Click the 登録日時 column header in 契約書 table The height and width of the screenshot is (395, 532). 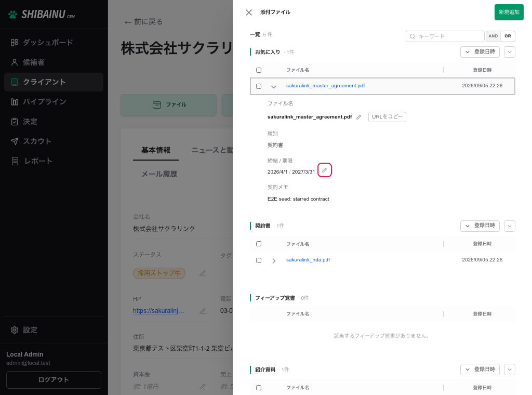click(482, 244)
